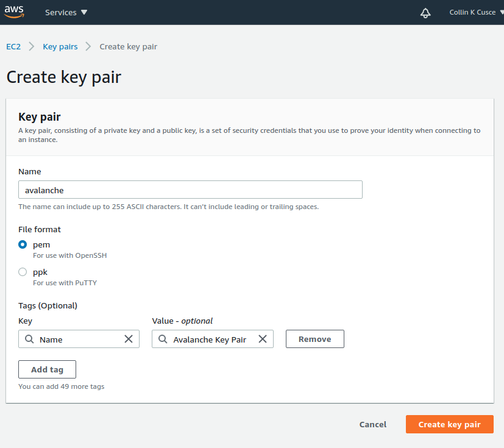504x448 pixels.
Task: Navigate to Key pairs via the breadcrumb
Action: [x=60, y=46]
